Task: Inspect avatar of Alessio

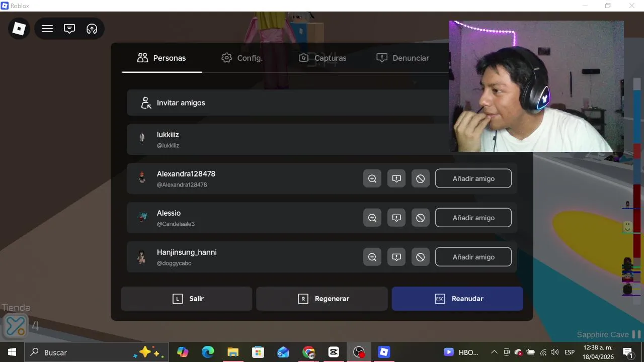Action: point(372,218)
